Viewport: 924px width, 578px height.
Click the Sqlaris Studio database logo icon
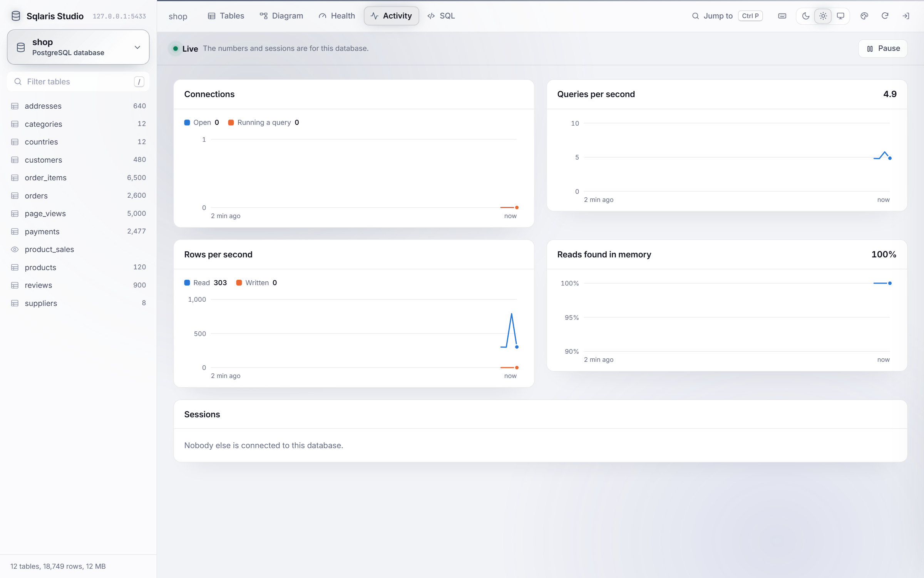pos(16,16)
